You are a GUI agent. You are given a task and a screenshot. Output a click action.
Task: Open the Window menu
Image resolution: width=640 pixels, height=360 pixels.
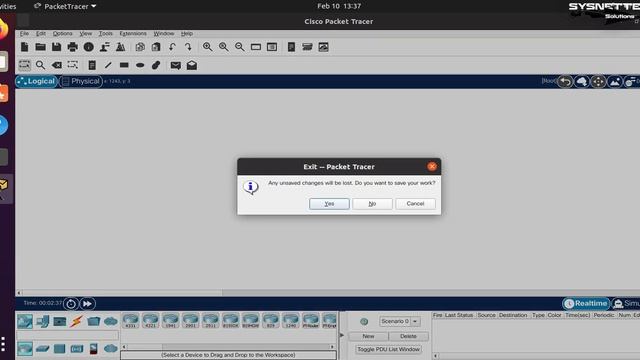point(164,33)
